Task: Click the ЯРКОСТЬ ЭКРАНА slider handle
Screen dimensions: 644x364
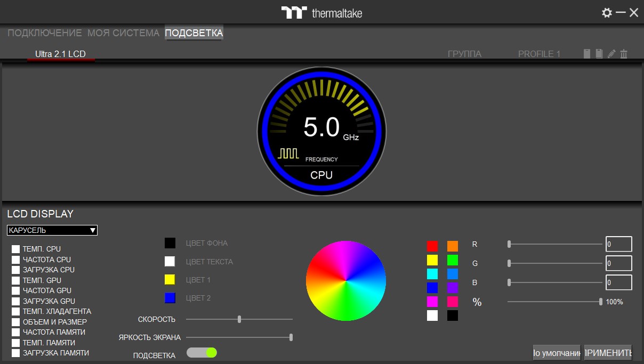Action: [x=291, y=337]
